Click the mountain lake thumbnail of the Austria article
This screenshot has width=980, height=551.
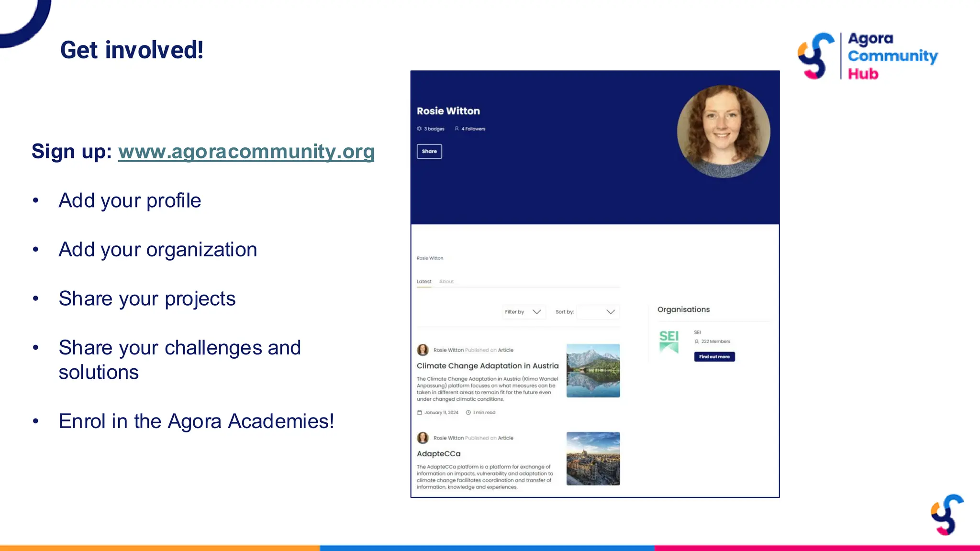(x=593, y=371)
